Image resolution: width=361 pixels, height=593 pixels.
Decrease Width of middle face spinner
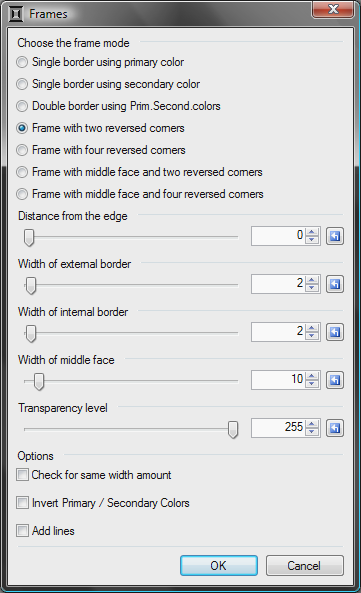(x=312, y=384)
